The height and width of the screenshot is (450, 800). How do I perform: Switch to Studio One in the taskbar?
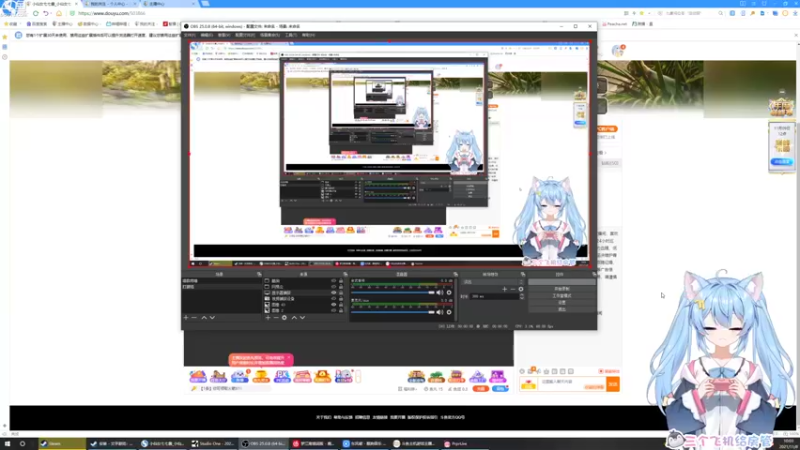(x=213, y=444)
